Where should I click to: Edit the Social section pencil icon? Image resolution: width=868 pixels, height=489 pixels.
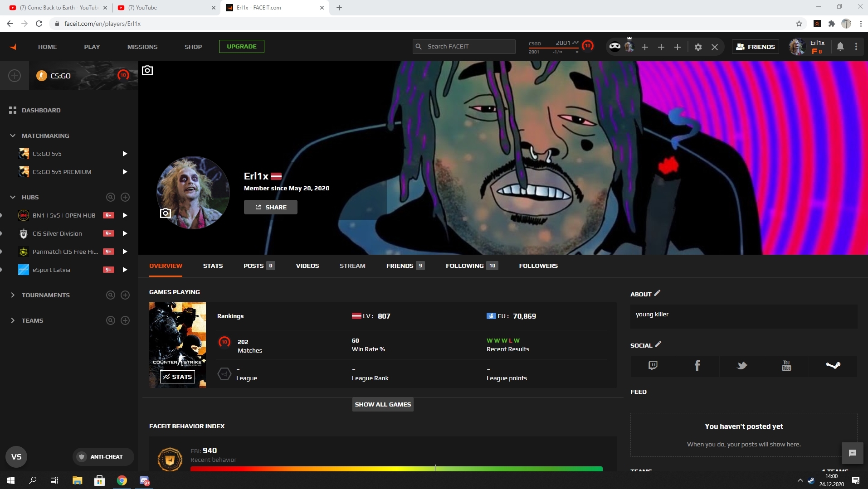pyautogui.click(x=658, y=344)
